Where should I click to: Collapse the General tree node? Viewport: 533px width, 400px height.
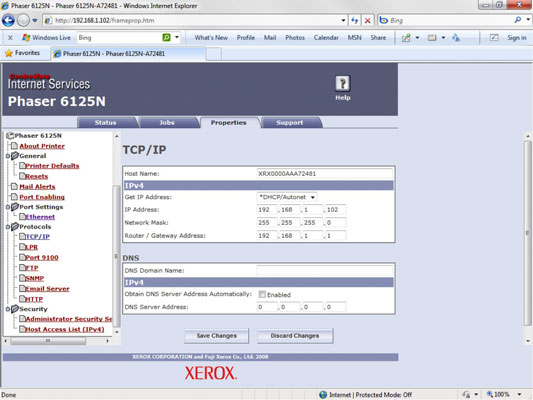pos(7,156)
